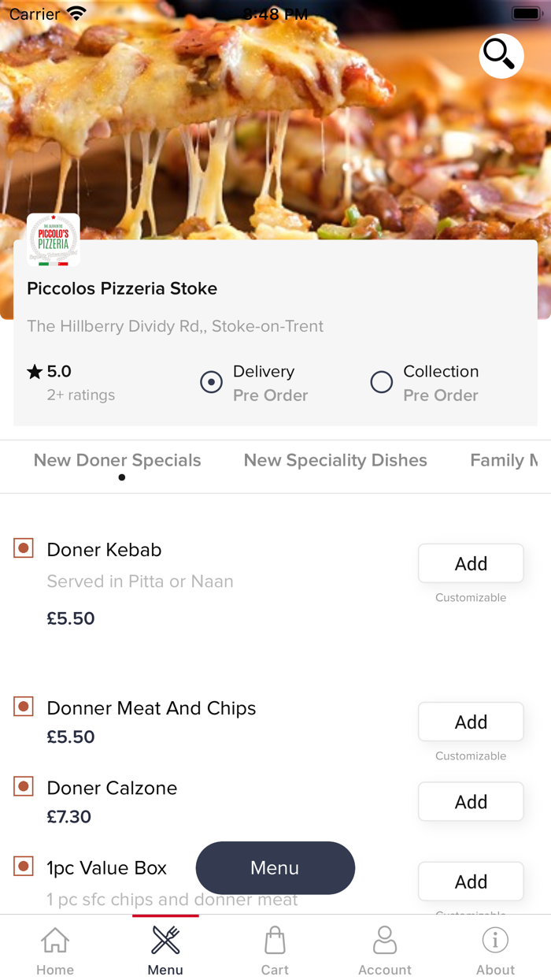Click the Piccolo's Pizzeria logo
The image size is (551, 980).
[53, 239]
